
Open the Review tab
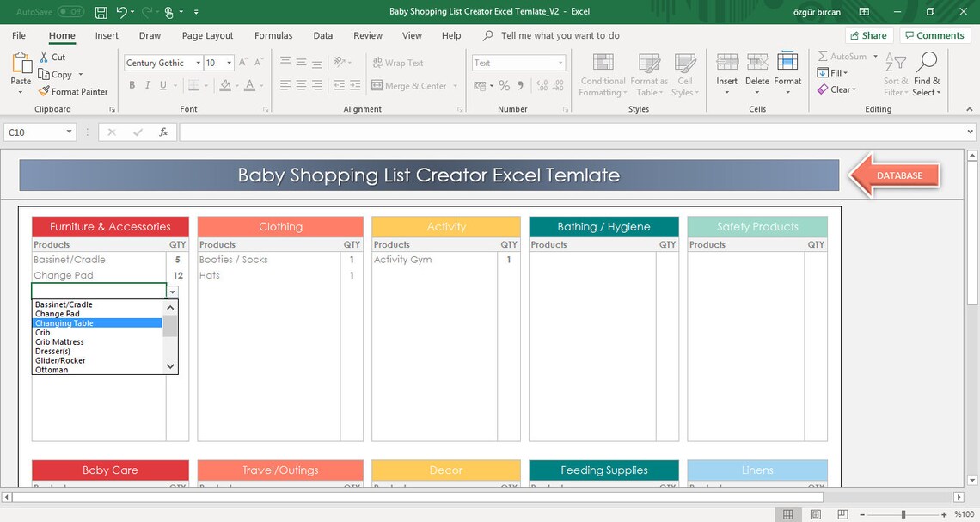367,35
